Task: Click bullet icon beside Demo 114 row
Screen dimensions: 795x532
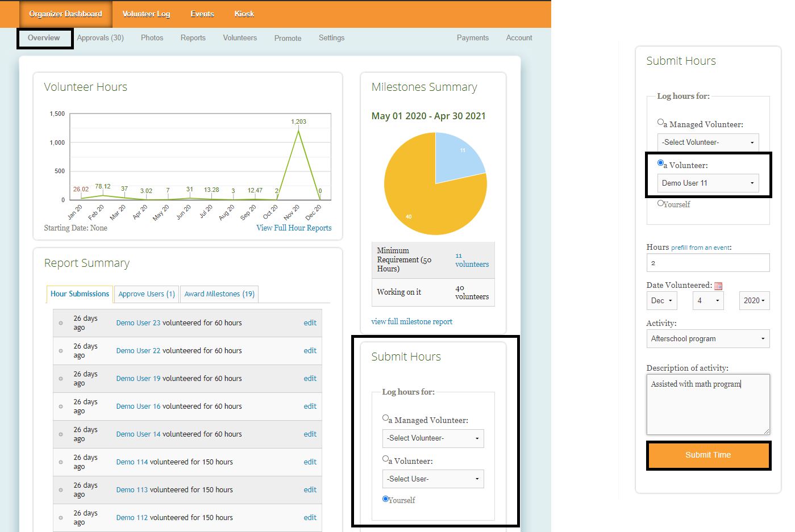Action: coord(61,462)
